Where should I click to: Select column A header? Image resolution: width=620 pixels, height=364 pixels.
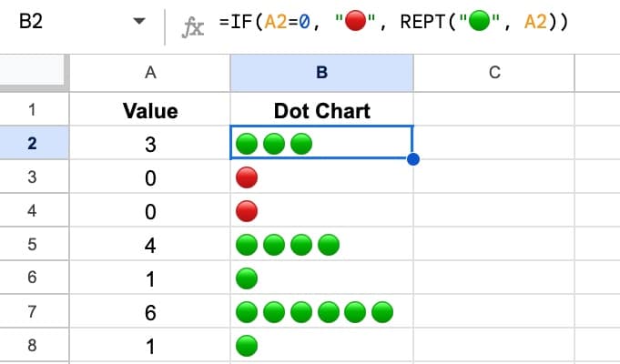(150, 73)
